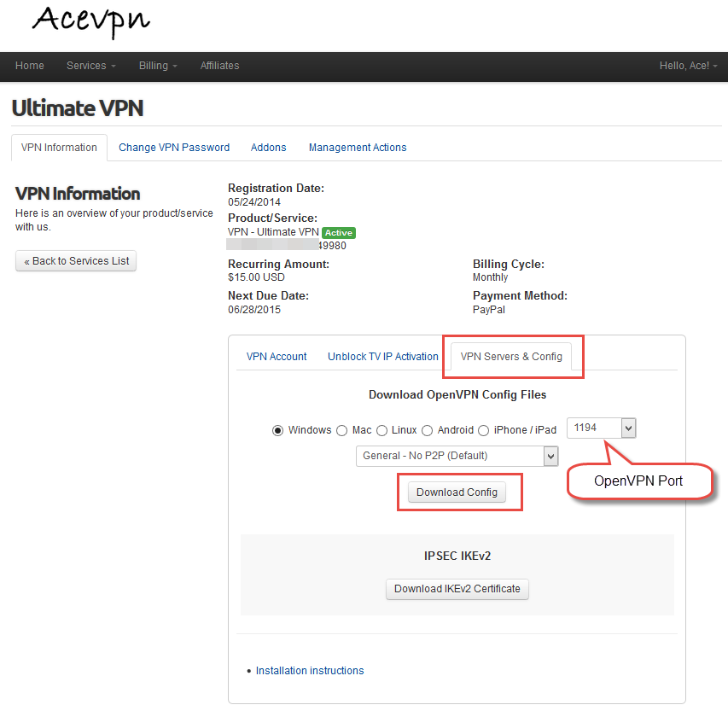Click the next due date 06/28/2015
Viewport: 728px width, 705px height.
tap(254, 310)
